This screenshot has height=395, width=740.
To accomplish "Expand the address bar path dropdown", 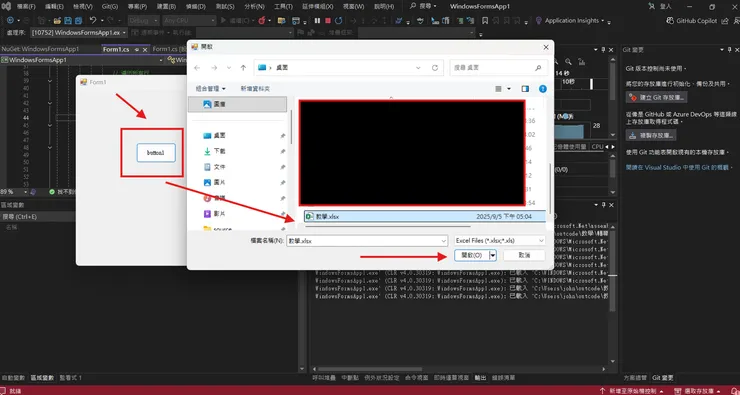I will click(418, 68).
